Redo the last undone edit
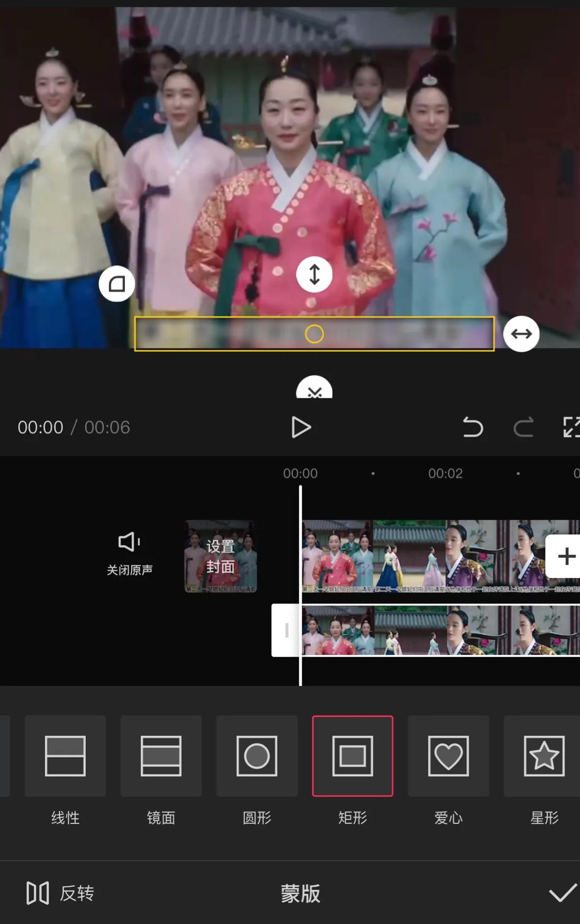 click(523, 427)
